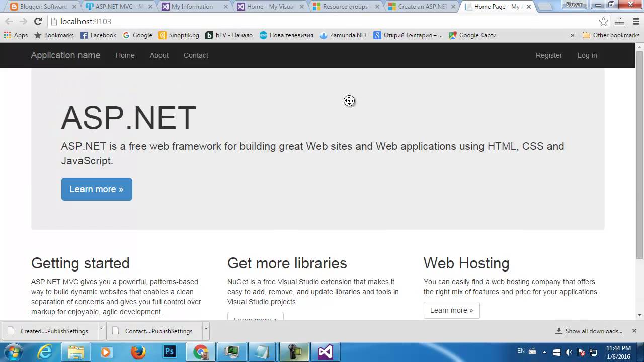Expand the overflow bookmarks chevron
The image size is (644, 362).
click(572, 35)
